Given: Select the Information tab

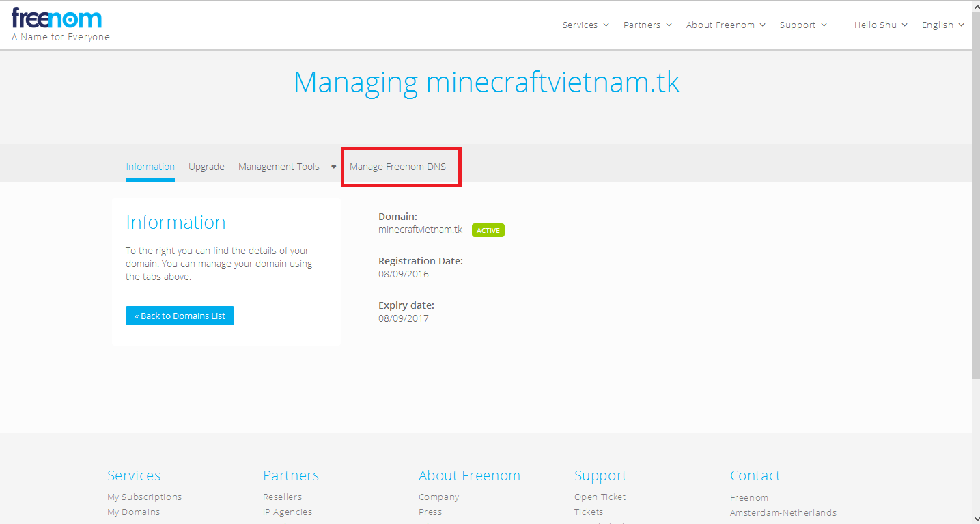Looking at the screenshot, I should [x=150, y=167].
